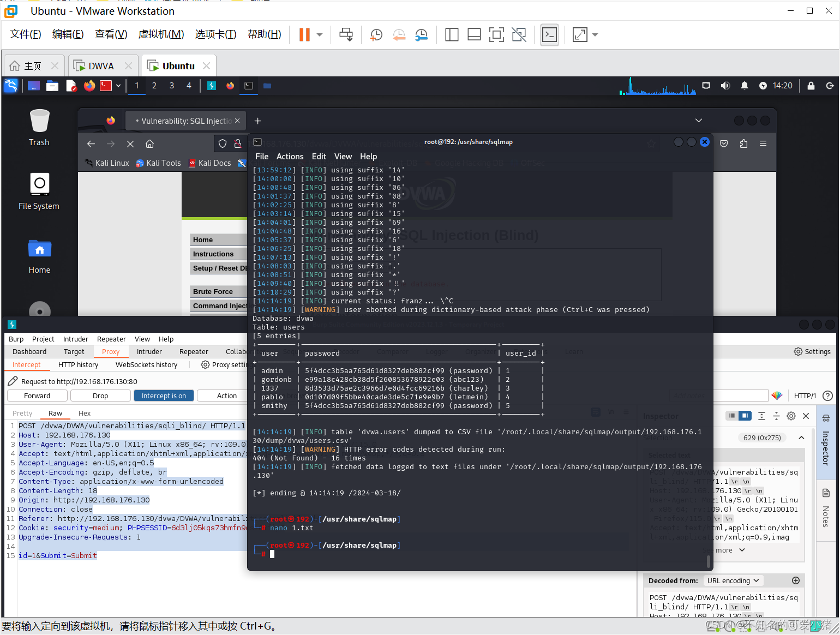The width and height of the screenshot is (840, 635).
Task: Toggle the Intercept is on button
Action: [x=164, y=396]
